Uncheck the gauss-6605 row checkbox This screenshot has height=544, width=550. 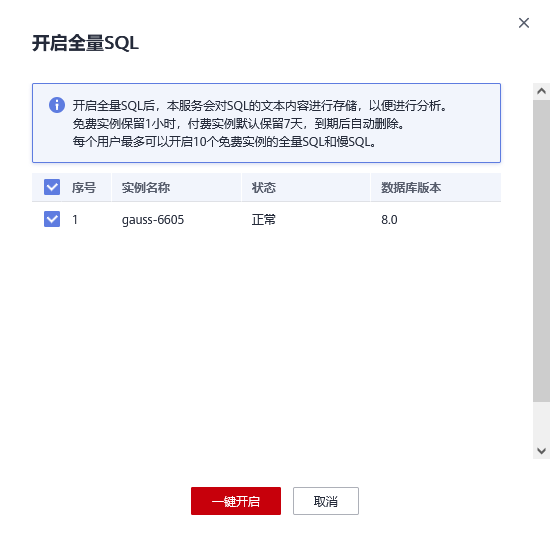click(x=52, y=219)
